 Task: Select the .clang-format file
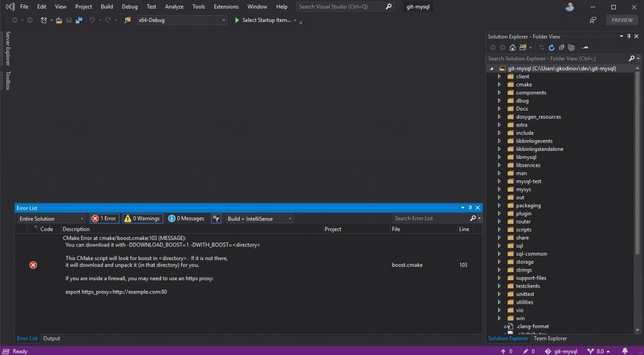[x=532, y=326]
